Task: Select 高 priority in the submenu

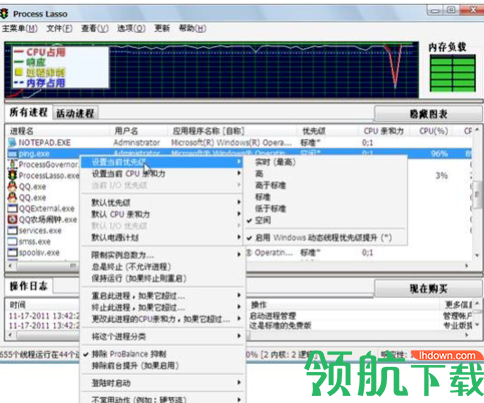Action: point(259,174)
